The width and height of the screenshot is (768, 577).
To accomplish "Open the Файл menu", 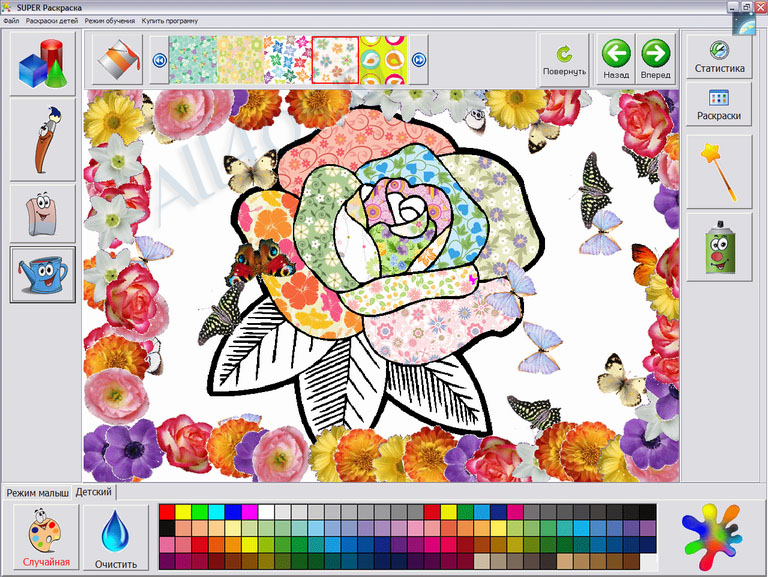I will pyautogui.click(x=11, y=21).
